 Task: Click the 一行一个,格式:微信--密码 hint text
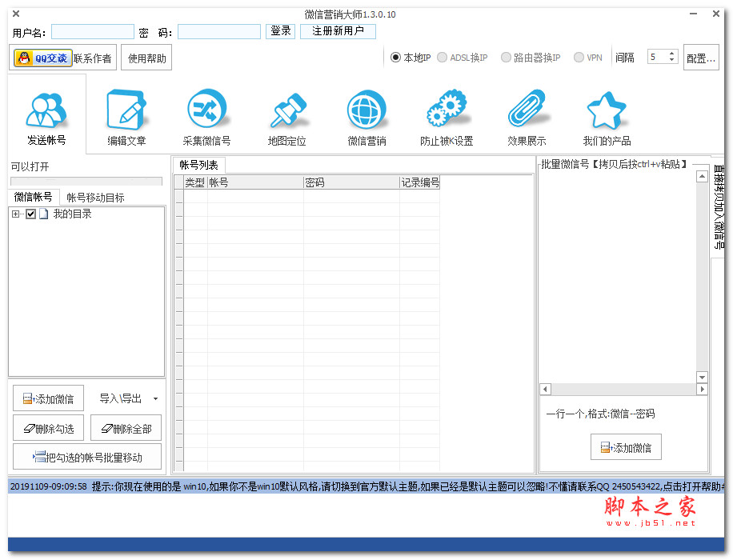pyautogui.click(x=600, y=414)
